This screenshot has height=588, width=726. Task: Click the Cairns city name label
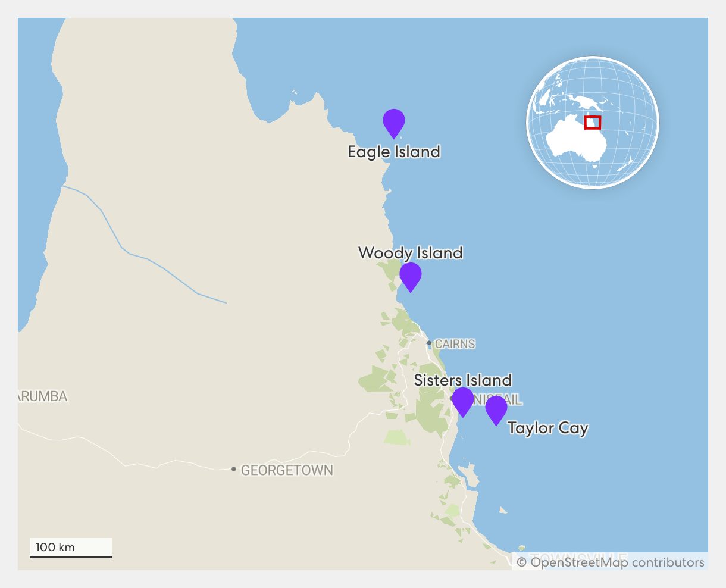(455, 344)
